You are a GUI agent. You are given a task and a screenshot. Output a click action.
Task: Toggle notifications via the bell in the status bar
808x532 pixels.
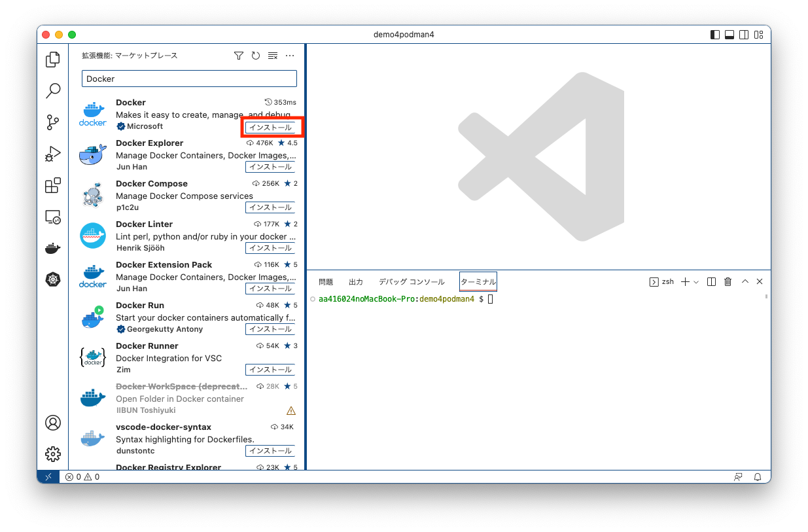pyautogui.click(x=758, y=476)
